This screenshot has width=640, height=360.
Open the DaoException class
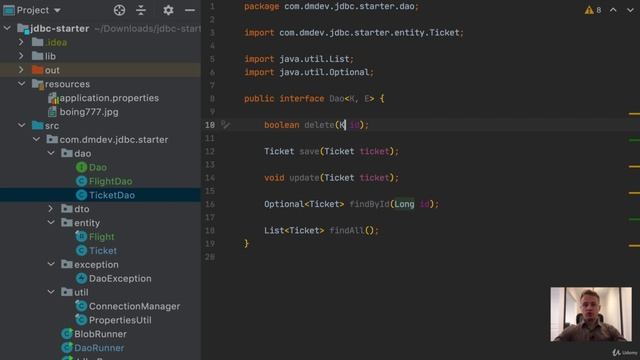tap(120, 278)
